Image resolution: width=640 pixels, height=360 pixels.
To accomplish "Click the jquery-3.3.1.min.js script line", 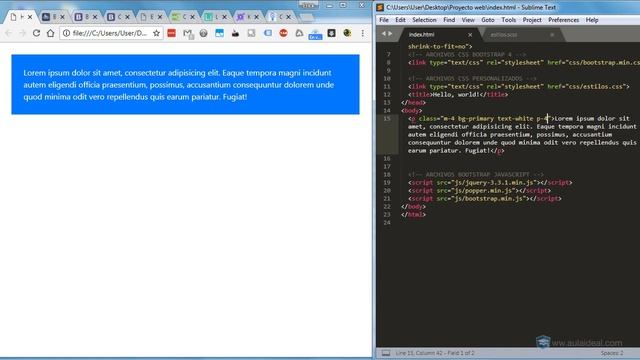I will [490, 182].
